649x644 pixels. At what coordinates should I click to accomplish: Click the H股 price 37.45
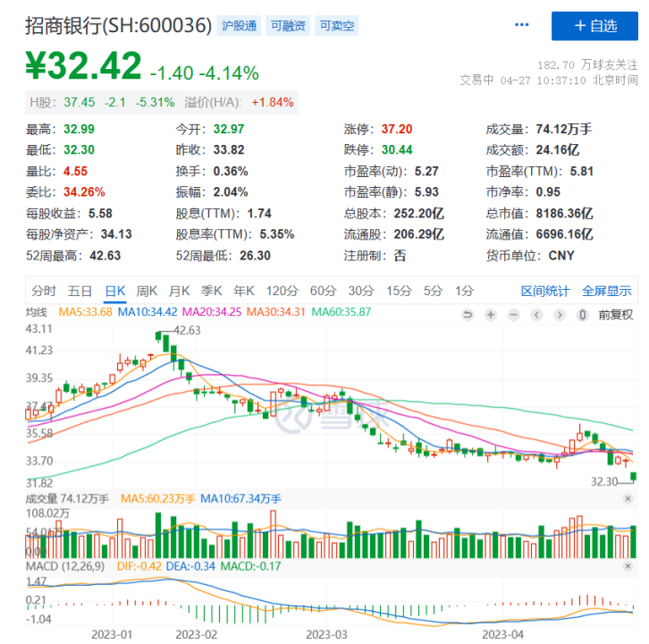tap(80, 102)
